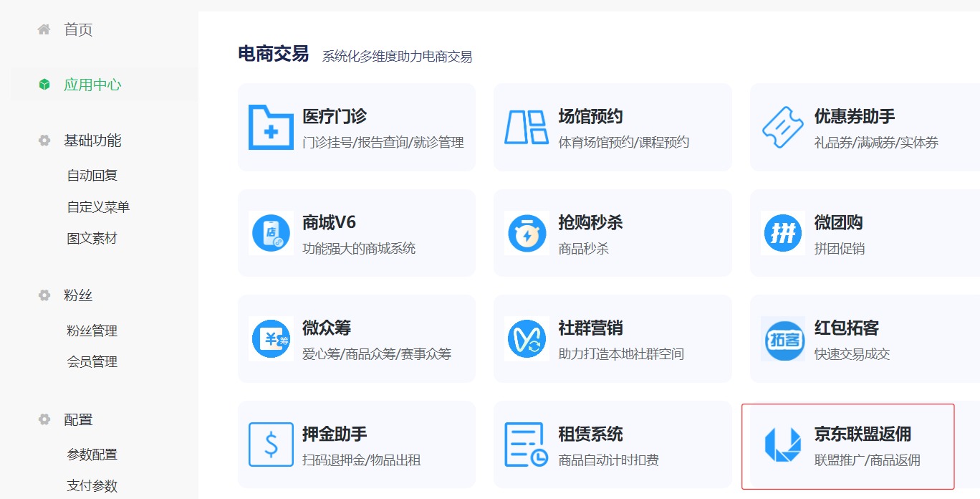Click the 医疗门诊 folder-plus icon

point(271,127)
